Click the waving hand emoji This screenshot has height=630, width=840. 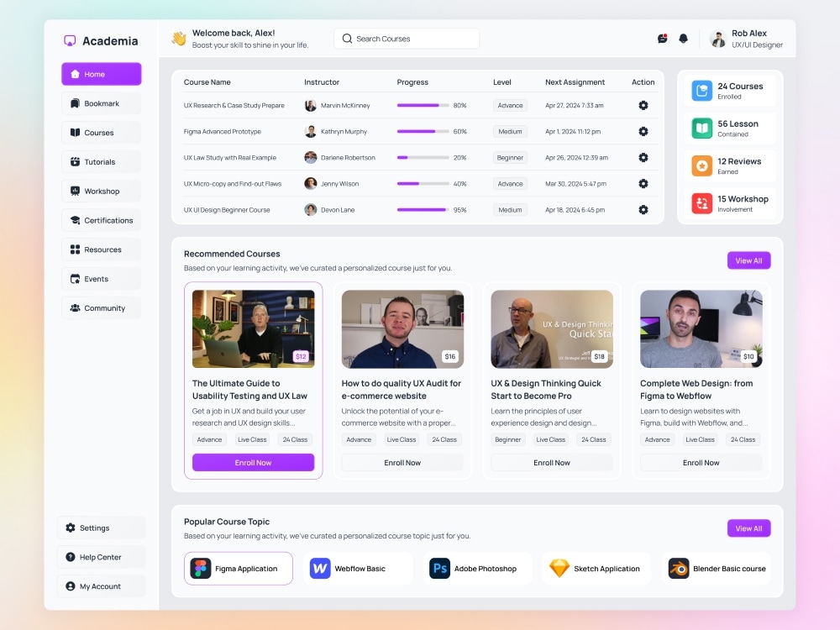coord(179,39)
